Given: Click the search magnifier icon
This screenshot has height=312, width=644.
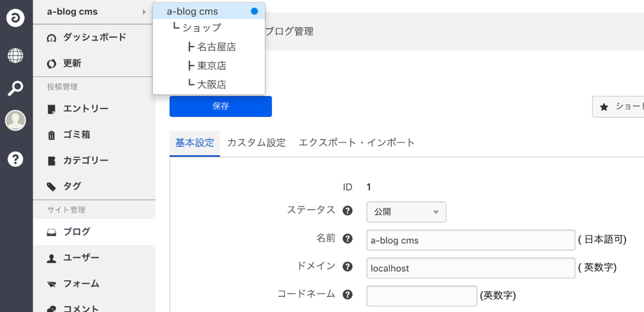Looking at the screenshot, I should click(16, 88).
